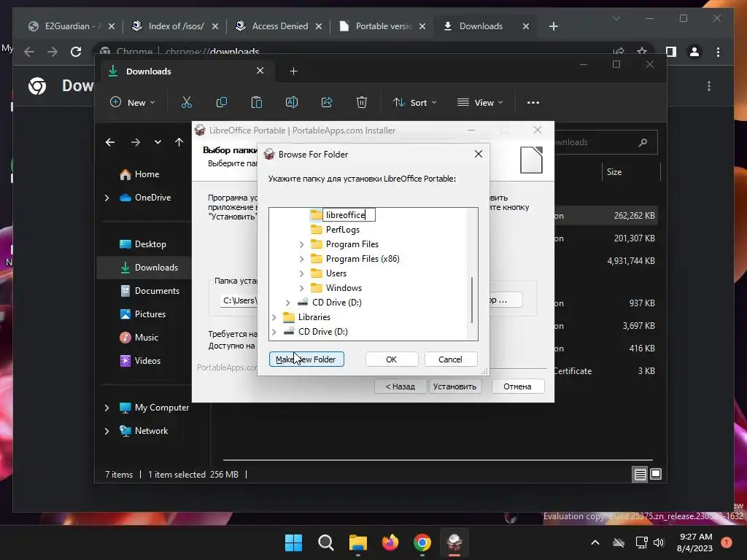The image size is (747, 560).
Task: Click the Установить install button
Action: coord(455,386)
